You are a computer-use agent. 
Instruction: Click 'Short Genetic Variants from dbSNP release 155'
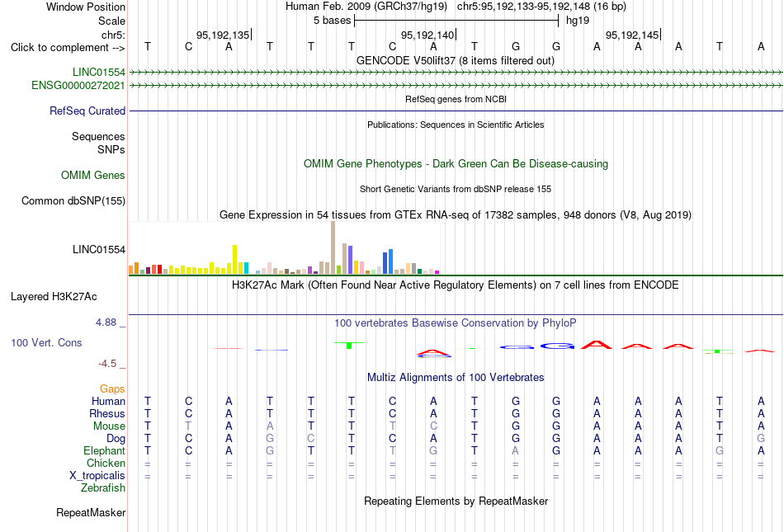[456, 190]
